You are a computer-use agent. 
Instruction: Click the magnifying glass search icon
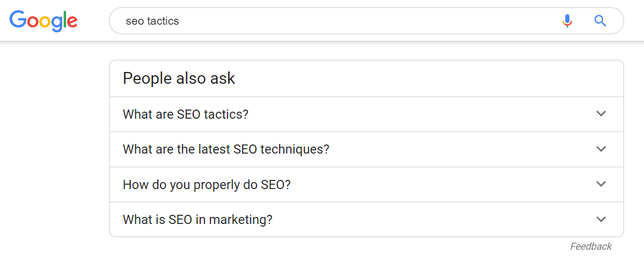pyautogui.click(x=600, y=21)
